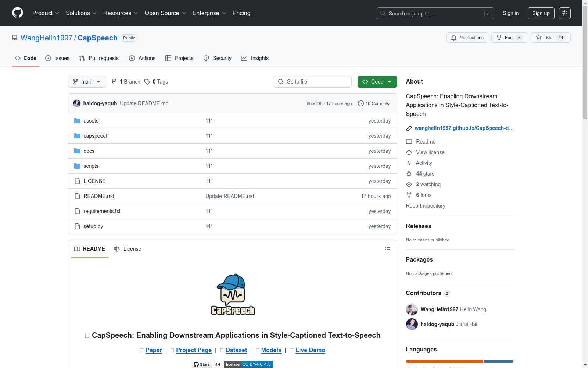
Task: Open the docs folder icon
Action: point(77,151)
